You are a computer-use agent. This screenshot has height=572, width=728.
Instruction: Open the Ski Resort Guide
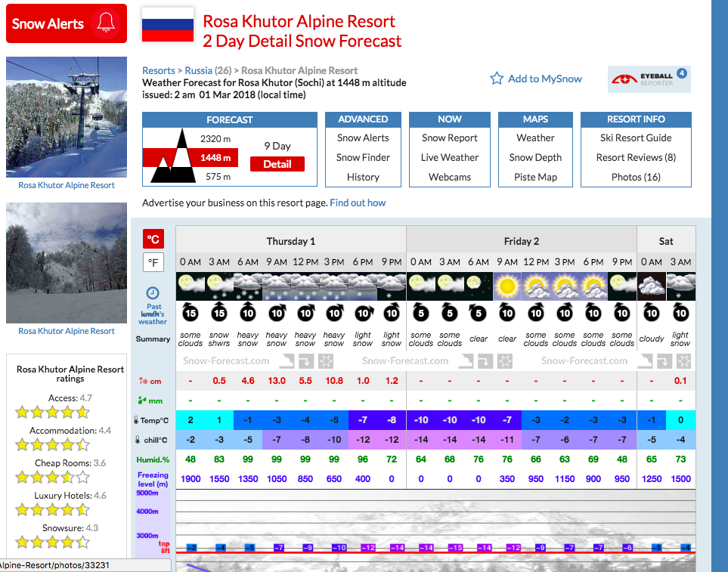[636, 138]
